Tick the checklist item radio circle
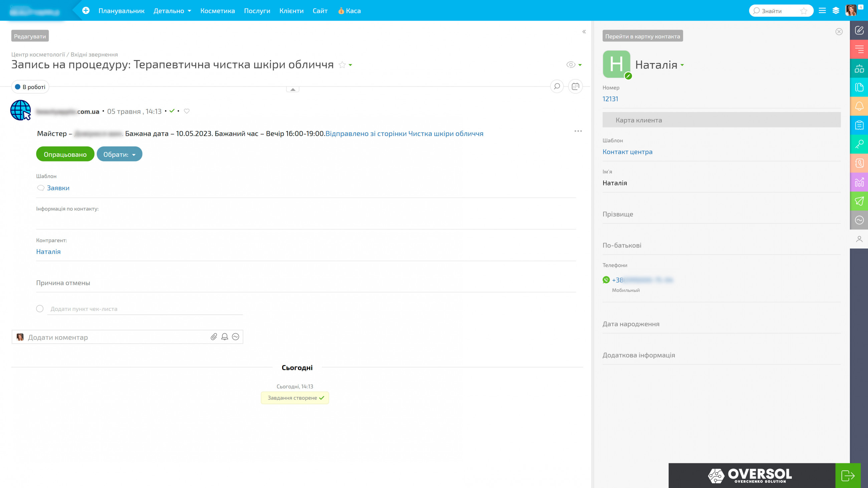This screenshot has height=488, width=868. point(40,309)
